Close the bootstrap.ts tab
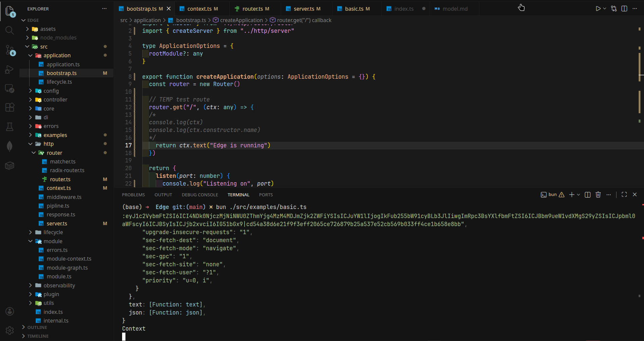 pyautogui.click(x=169, y=9)
